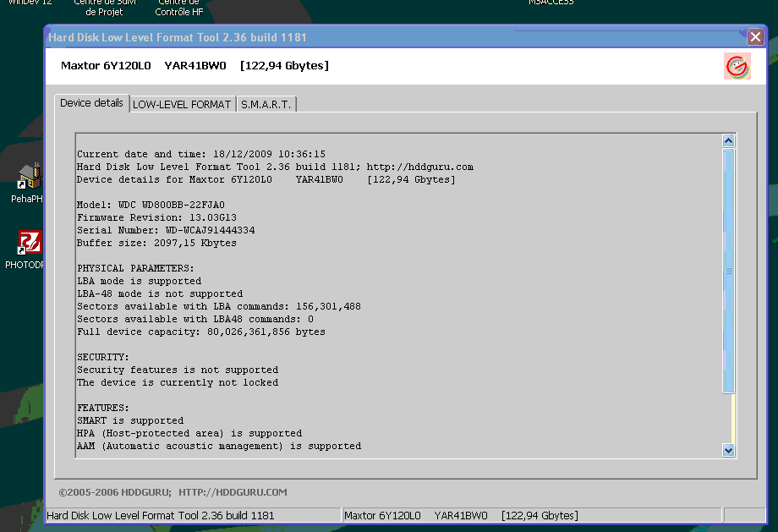
Task: Click the ©2005-2006 HDDGURU copyright text
Action: [115, 492]
